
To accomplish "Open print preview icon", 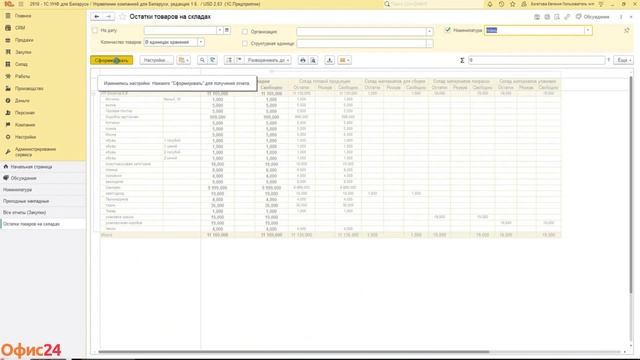I will coord(313,60).
